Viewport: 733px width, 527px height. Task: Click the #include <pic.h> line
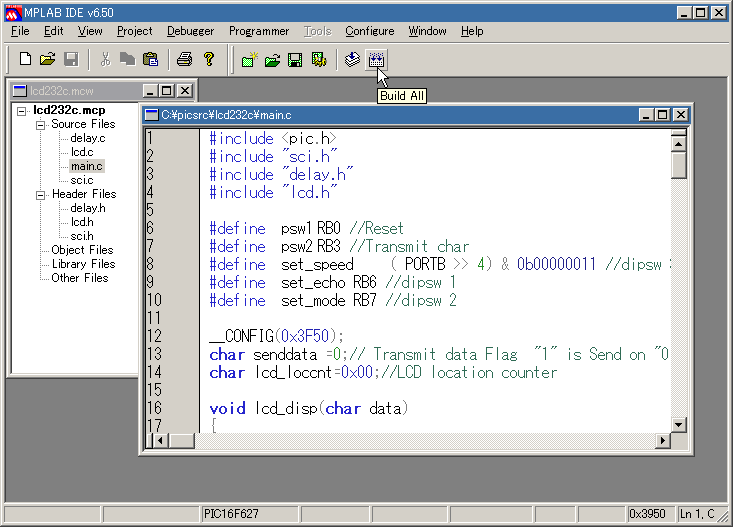tap(273, 138)
